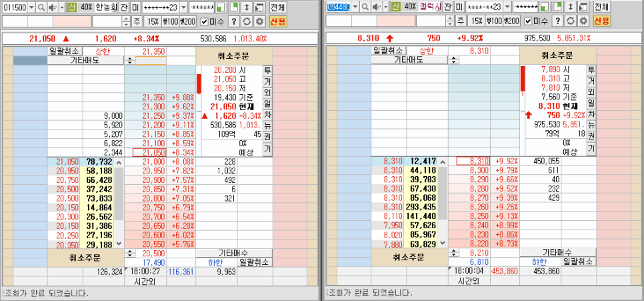Open stock search in the 094480 window
The width and height of the screenshot is (644, 301).
pos(365,7)
